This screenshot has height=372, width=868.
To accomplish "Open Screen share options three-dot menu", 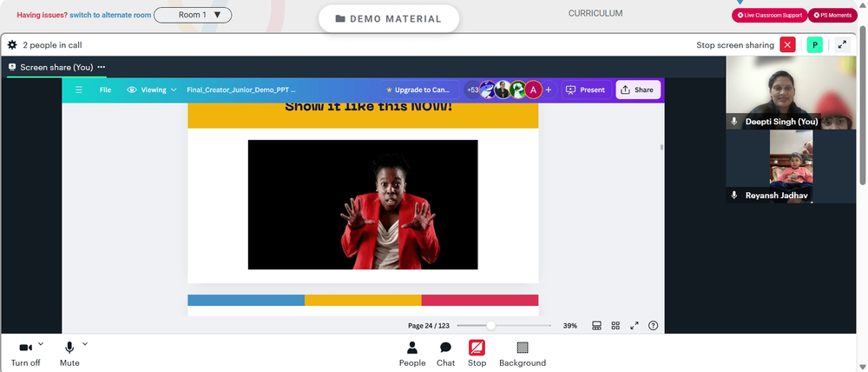I will (102, 67).
